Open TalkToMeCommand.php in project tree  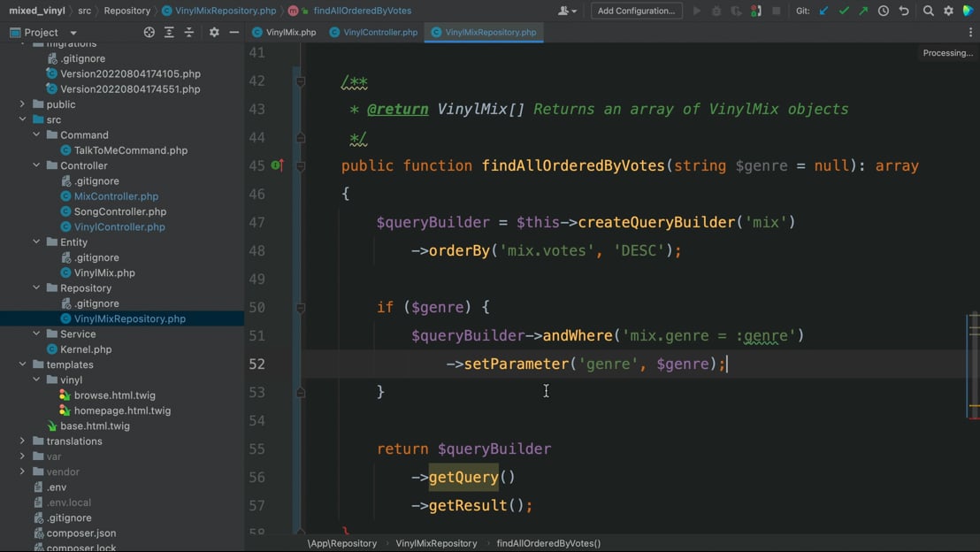pos(131,150)
